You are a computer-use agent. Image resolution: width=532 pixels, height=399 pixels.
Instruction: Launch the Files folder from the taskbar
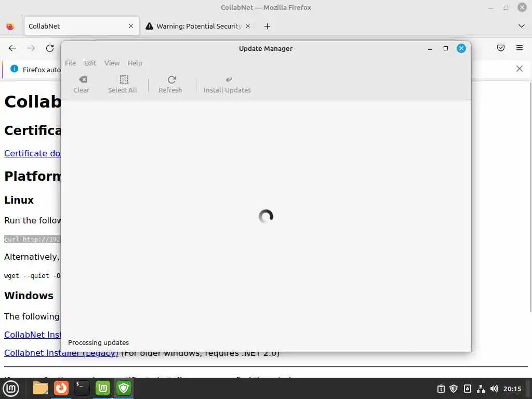[41, 388]
